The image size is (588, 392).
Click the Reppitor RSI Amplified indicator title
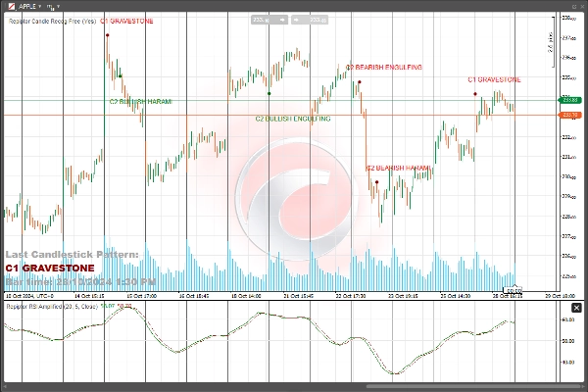[x=46, y=307]
